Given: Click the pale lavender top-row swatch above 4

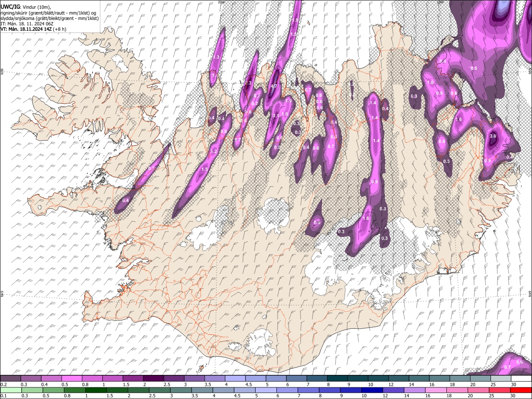Looking at the screenshot, I should coord(235,378).
